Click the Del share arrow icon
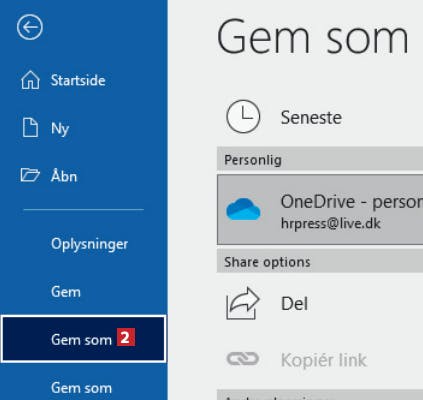This screenshot has width=423, height=400. point(243,303)
